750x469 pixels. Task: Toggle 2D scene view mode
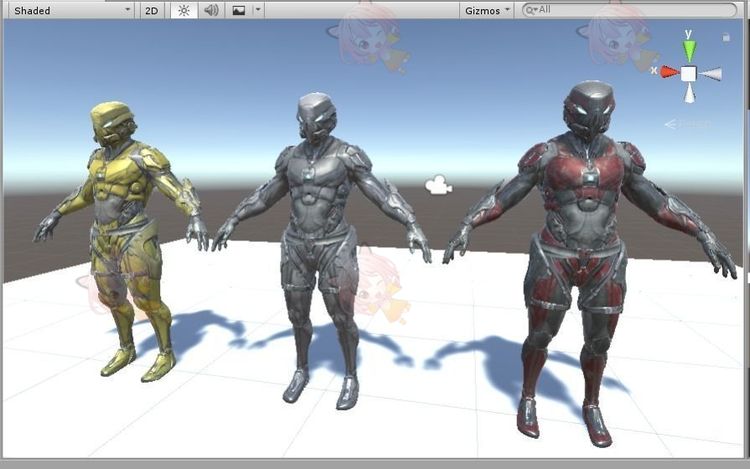point(152,11)
